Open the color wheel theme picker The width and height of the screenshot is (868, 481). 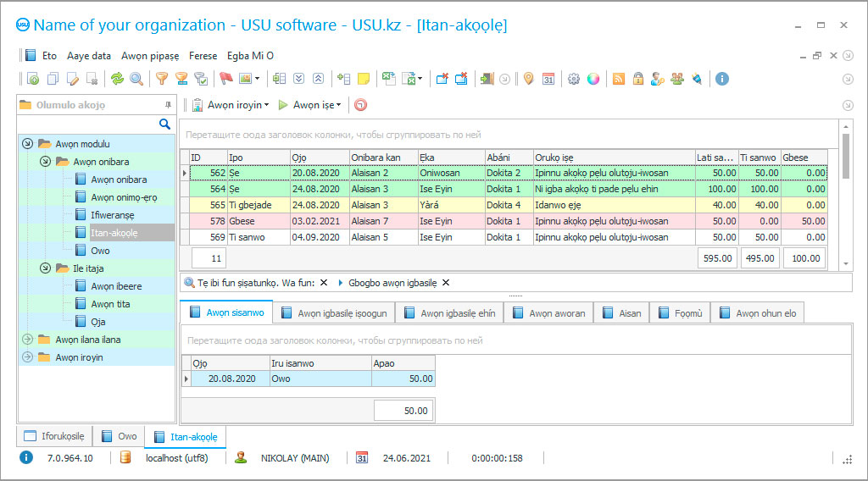click(x=593, y=79)
